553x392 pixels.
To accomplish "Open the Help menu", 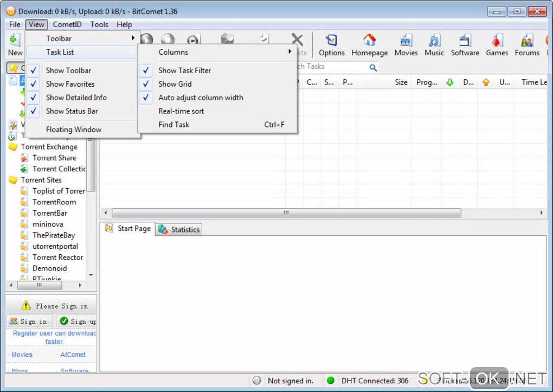I will pyautogui.click(x=124, y=24).
